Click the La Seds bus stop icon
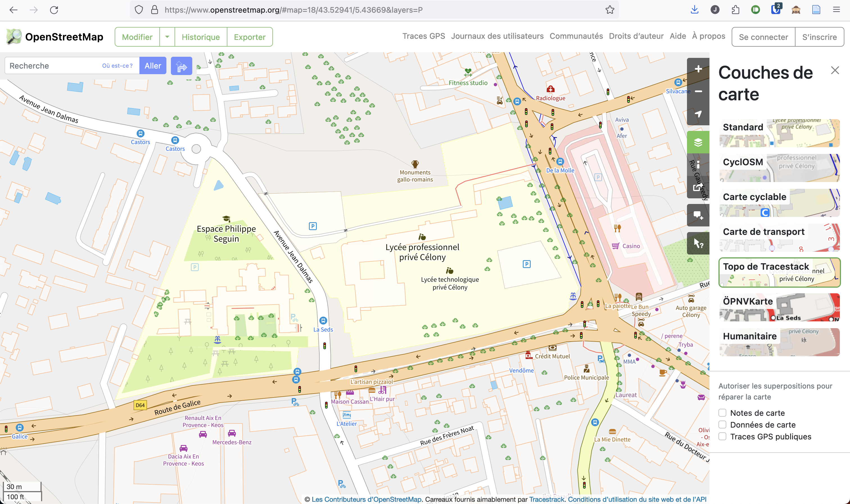Screen dimensions: 850x504 (323, 321)
